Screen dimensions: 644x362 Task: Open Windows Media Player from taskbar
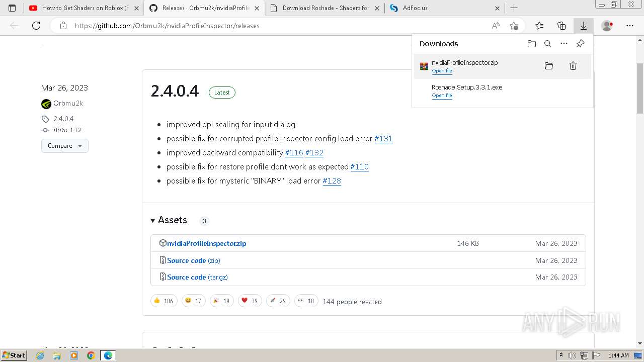pos(74,355)
